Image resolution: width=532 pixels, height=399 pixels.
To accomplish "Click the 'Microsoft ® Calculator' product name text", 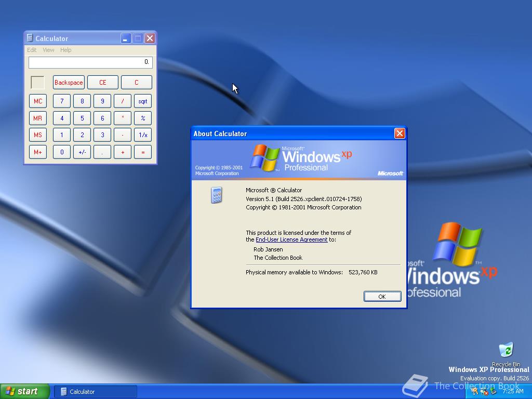I will 274,190.
